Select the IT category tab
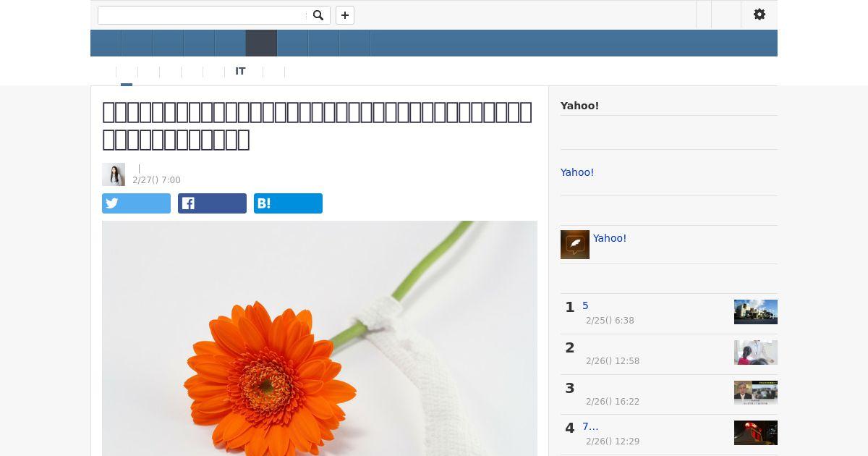 [240, 71]
